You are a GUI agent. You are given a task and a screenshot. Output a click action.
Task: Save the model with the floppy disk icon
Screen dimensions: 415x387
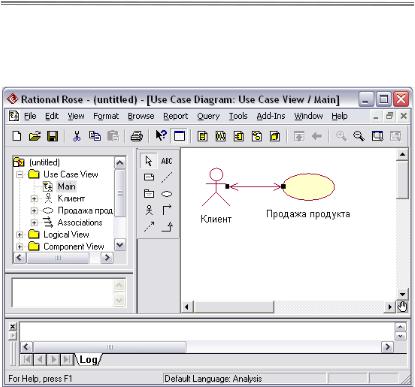click(x=52, y=136)
